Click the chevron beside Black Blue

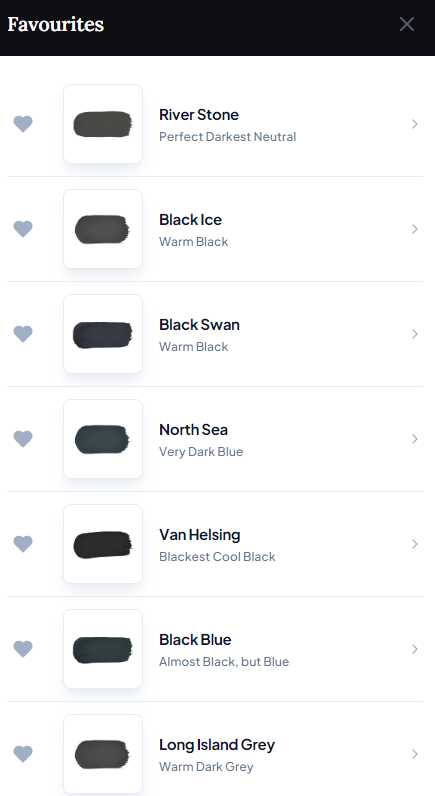(415, 649)
